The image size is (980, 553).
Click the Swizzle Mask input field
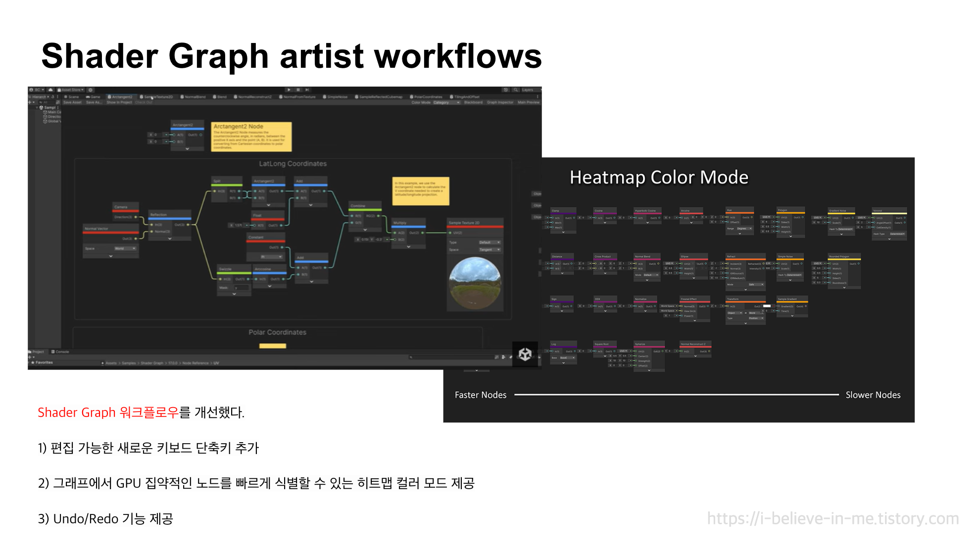click(x=242, y=288)
